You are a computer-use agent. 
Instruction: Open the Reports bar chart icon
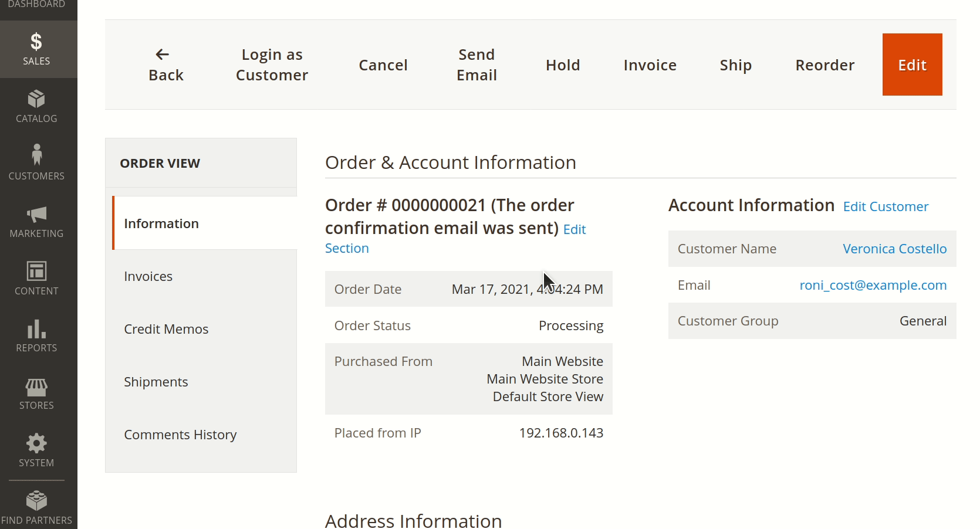pos(36,328)
